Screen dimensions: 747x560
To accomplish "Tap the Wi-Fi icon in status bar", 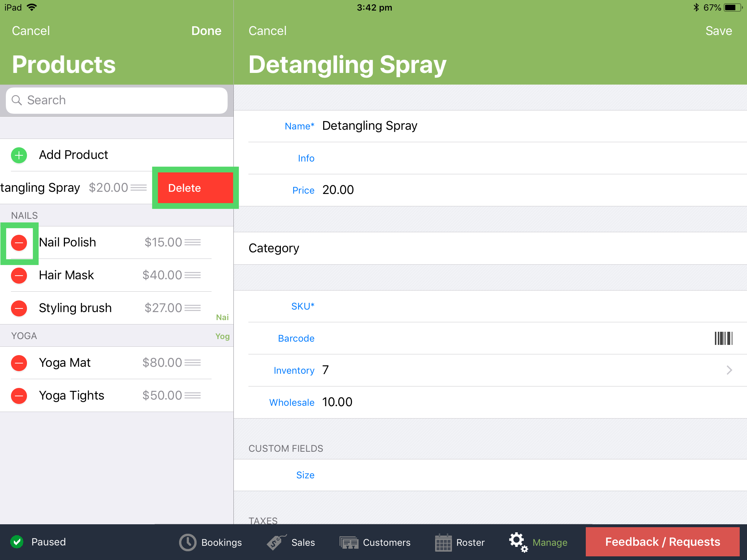I will pos(32,7).
